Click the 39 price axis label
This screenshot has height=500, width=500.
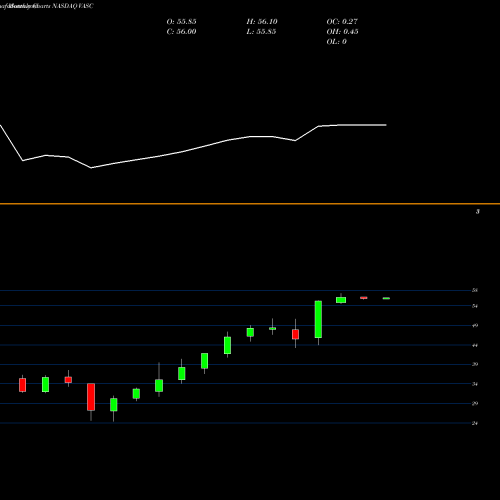(x=475, y=364)
